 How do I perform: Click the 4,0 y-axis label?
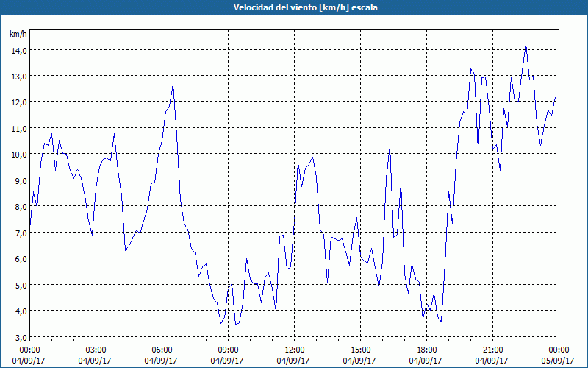pos(20,311)
